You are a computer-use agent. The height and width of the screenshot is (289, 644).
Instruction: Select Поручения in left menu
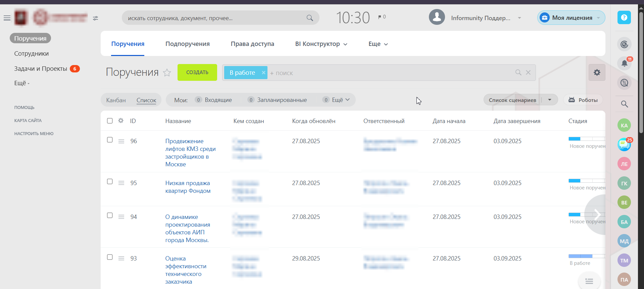coord(30,38)
